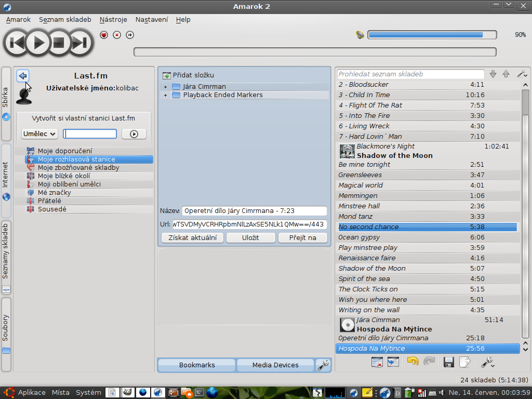Click the playlist vertical scrollbar
This screenshot has width=532, height=399.
pos(525,210)
